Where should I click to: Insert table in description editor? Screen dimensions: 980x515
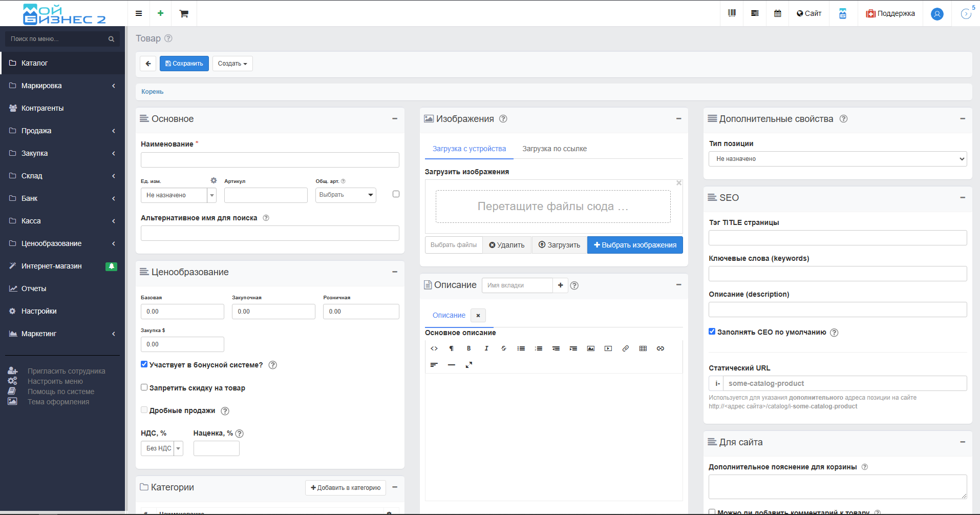click(x=643, y=348)
